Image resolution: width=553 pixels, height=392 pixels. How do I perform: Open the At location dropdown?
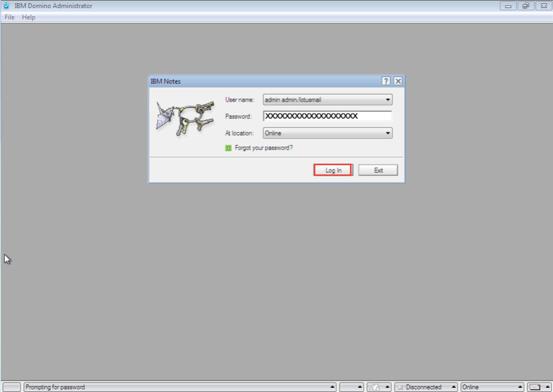[x=328, y=133]
